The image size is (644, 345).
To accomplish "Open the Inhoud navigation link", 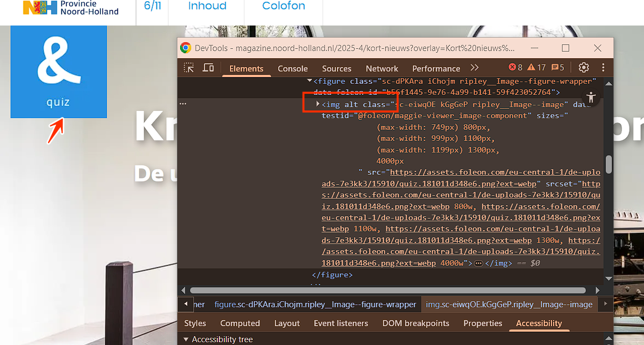I will [207, 6].
